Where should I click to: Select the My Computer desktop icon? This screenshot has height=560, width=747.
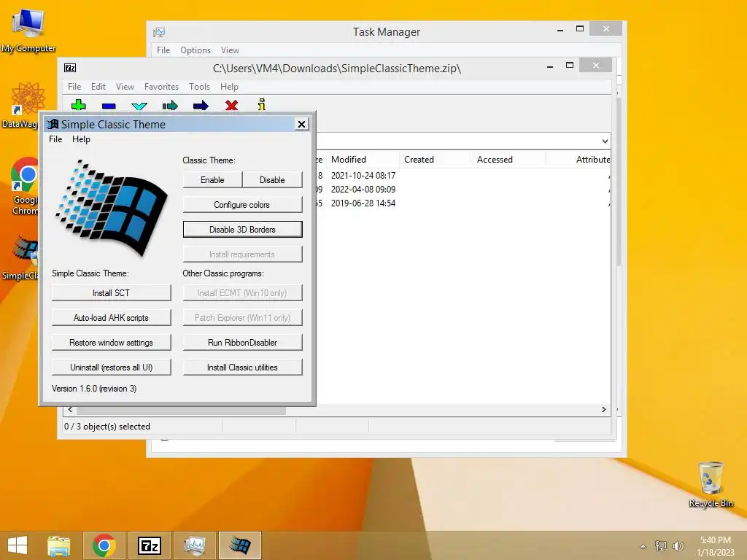coord(28,30)
